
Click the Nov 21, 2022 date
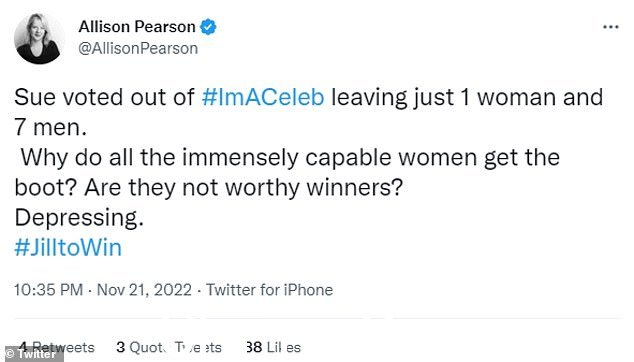click(144, 290)
